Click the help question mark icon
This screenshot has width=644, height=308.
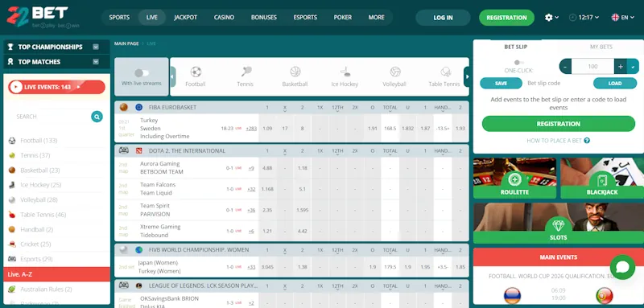587,141
